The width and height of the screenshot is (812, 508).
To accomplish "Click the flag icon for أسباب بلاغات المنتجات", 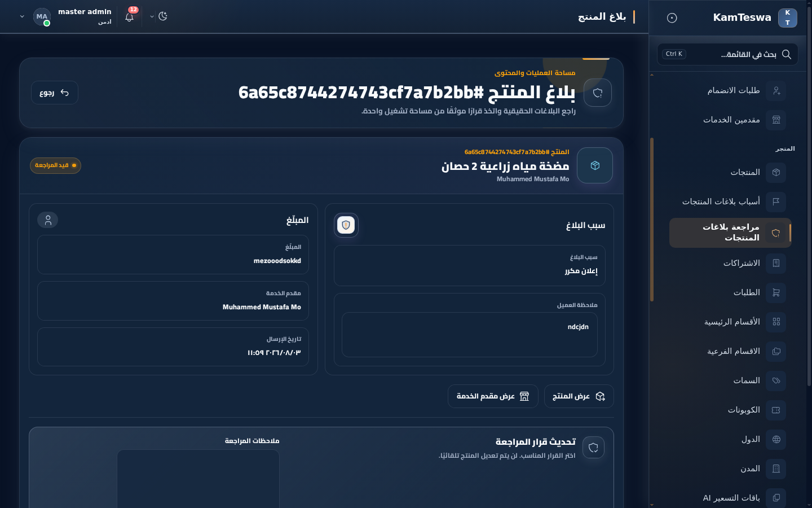I will pos(776,202).
